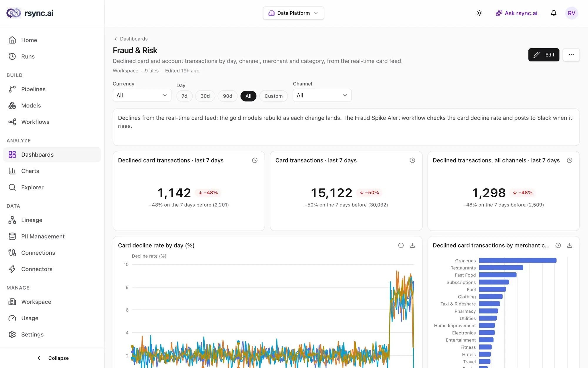The width and height of the screenshot is (588, 368).
Task: Open Workflows section
Action: [52, 122]
